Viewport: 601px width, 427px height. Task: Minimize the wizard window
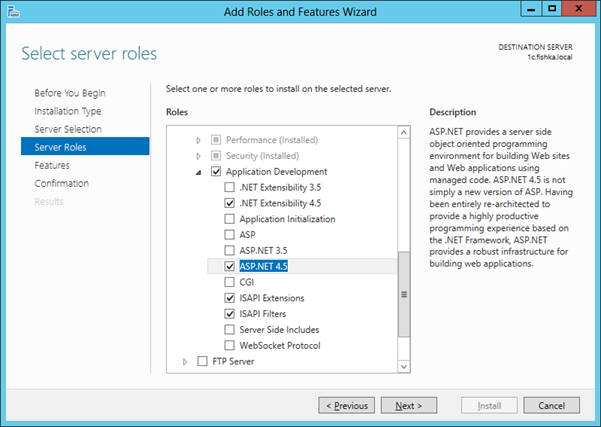[x=531, y=9]
